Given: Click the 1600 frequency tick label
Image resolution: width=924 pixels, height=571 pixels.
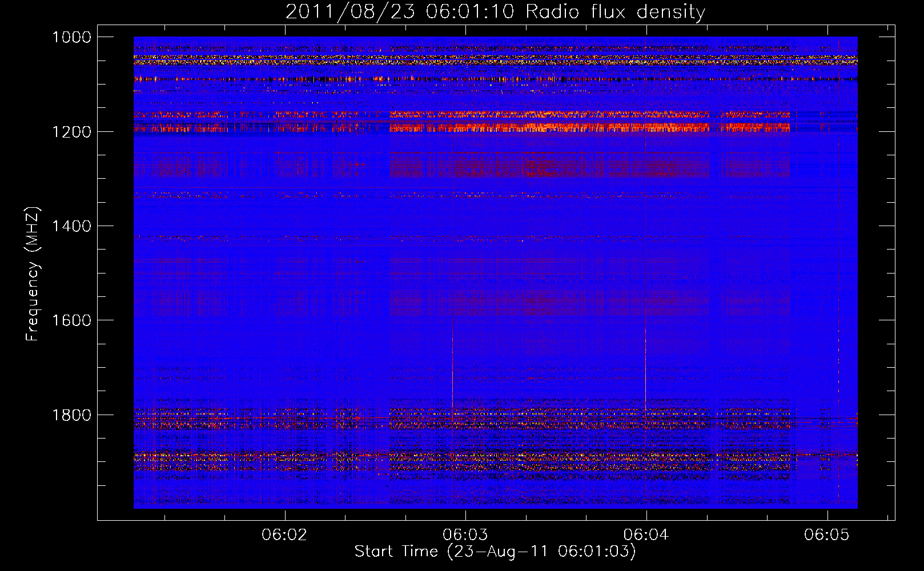Looking at the screenshot, I should (x=71, y=320).
